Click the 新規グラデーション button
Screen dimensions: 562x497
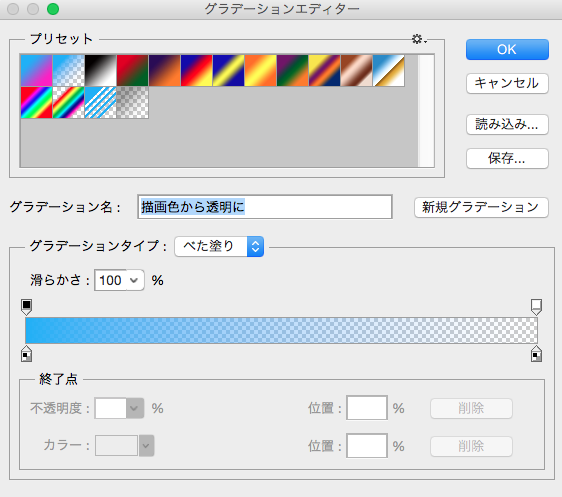(x=481, y=207)
